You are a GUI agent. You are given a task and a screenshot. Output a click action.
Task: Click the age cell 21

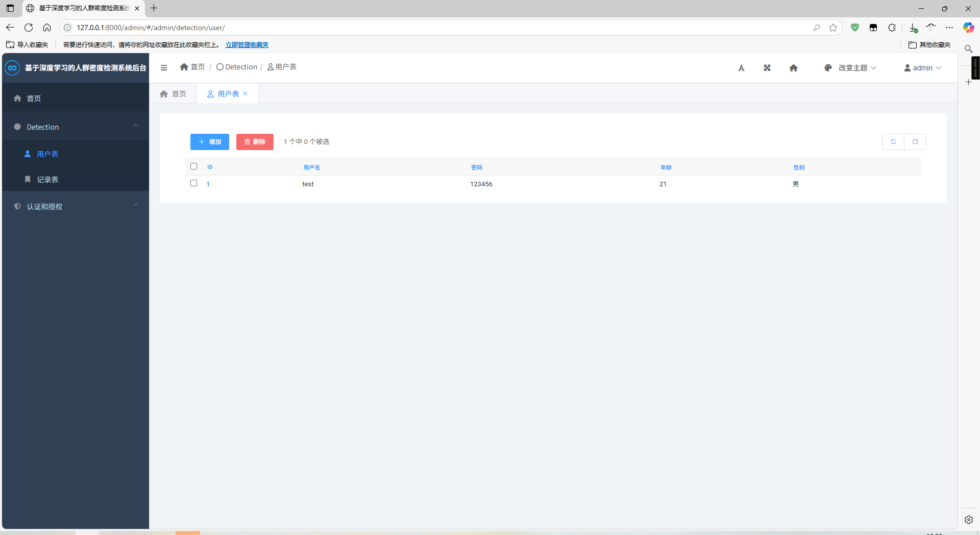[x=663, y=184]
